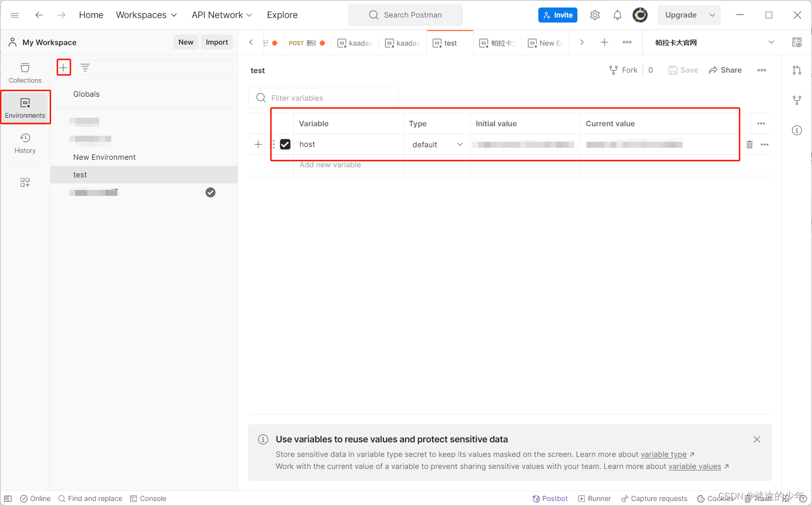812x506 pixels.
Task: Open the Postbot assistant
Action: pyautogui.click(x=550, y=498)
